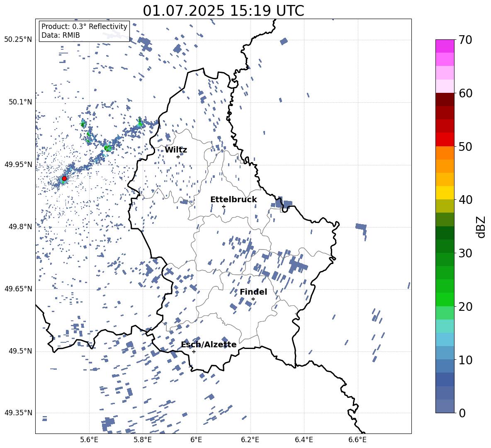Click the bright red colorbar segment near 50

pyautogui.click(x=445, y=140)
